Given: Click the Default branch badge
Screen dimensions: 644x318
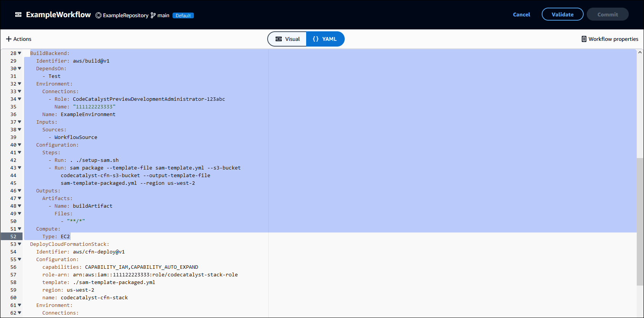Looking at the screenshot, I should [x=183, y=16].
